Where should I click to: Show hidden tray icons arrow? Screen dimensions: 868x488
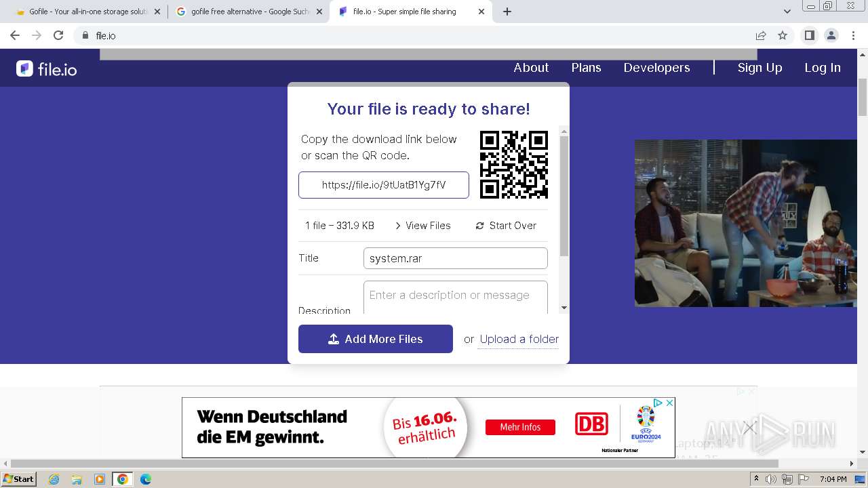click(x=757, y=479)
